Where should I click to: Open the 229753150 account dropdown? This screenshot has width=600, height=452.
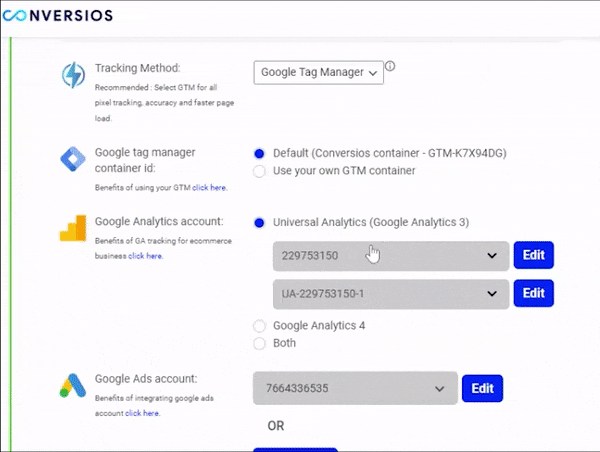pyautogui.click(x=391, y=256)
